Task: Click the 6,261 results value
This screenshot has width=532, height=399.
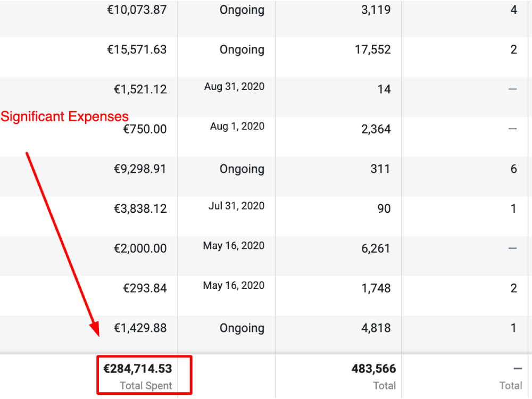Action: pos(376,248)
